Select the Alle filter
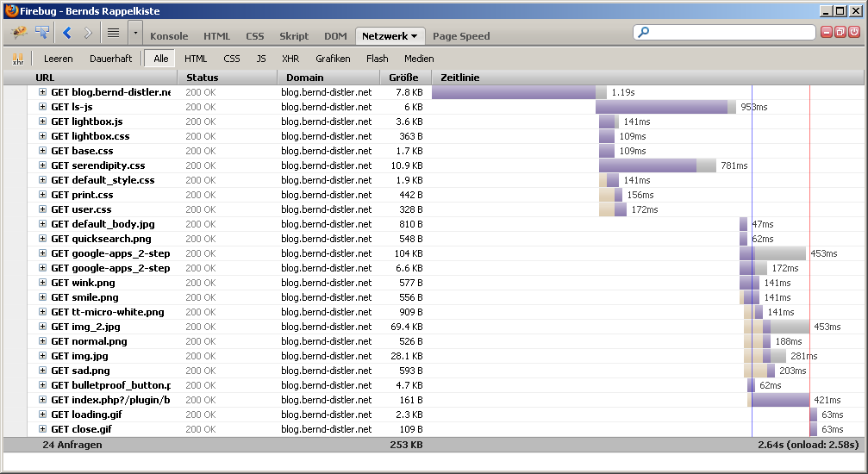 click(x=161, y=59)
